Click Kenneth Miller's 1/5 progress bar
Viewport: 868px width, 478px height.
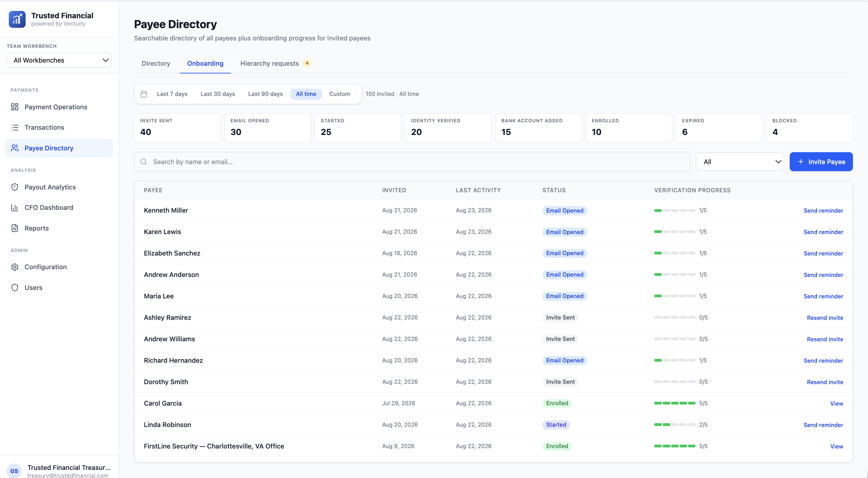click(675, 210)
